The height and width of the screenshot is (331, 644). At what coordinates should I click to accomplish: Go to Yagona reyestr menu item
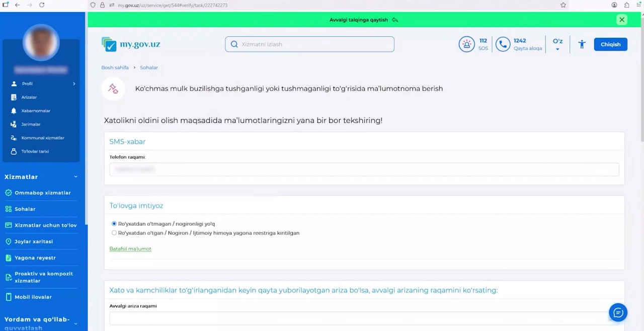(x=35, y=258)
